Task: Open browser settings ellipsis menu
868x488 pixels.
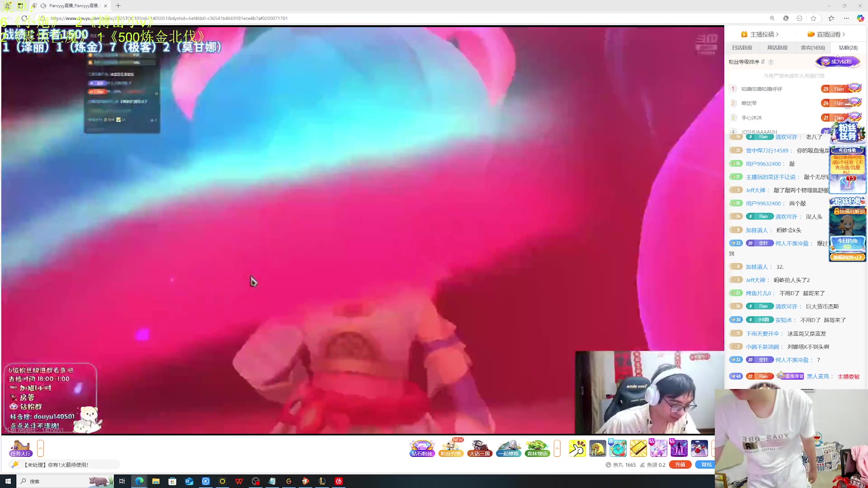Action: pos(846,19)
